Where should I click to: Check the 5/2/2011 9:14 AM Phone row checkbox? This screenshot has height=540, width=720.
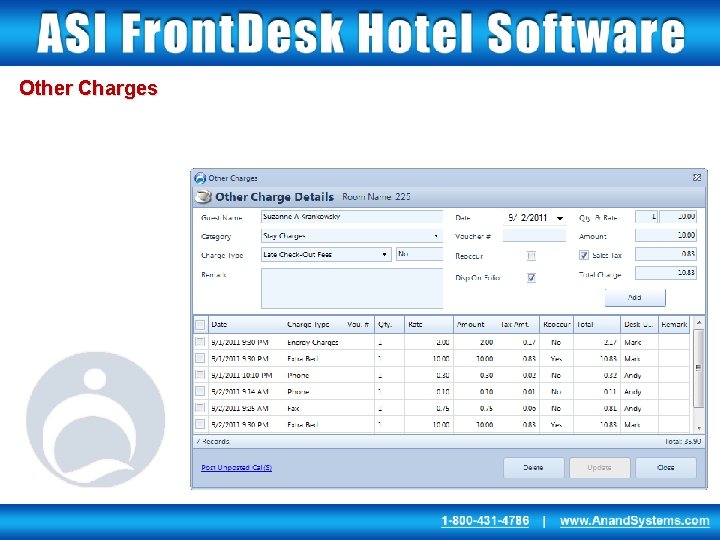tap(200, 391)
